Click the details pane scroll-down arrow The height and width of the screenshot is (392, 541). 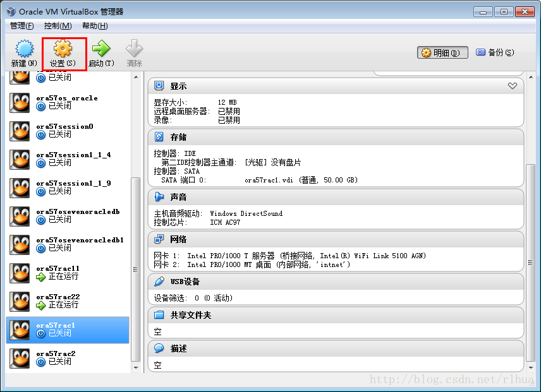click(x=531, y=367)
